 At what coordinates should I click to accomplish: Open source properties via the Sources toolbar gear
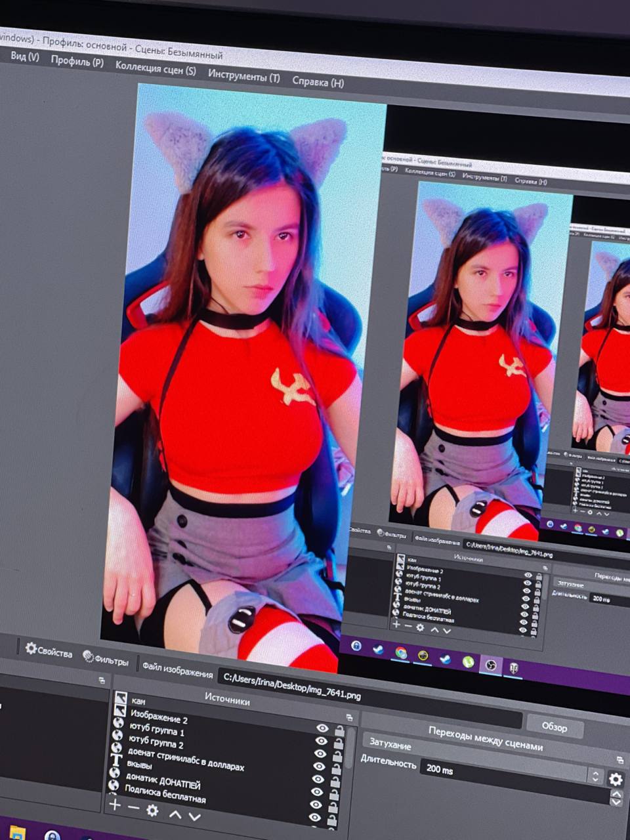tap(152, 811)
